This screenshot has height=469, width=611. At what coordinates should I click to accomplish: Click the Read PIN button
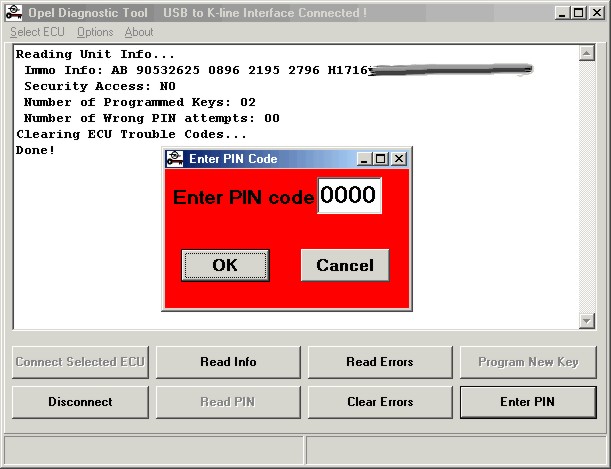(228, 402)
